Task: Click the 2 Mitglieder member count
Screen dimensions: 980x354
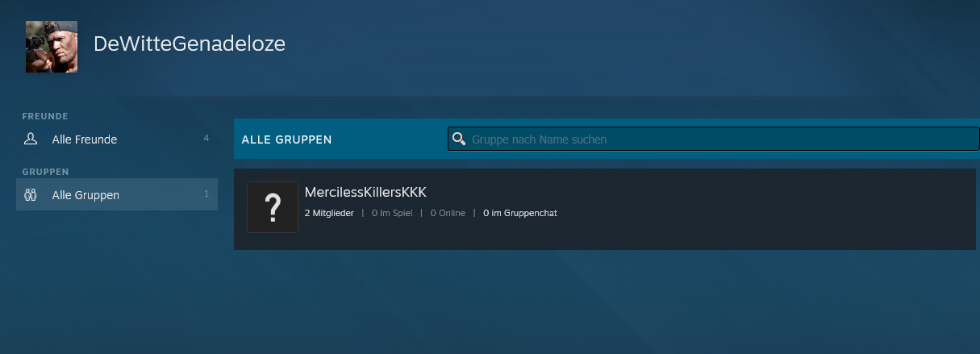Action: pos(329,213)
